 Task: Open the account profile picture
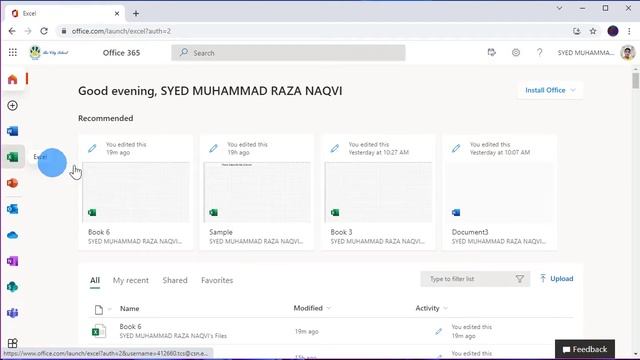tap(627, 52)
